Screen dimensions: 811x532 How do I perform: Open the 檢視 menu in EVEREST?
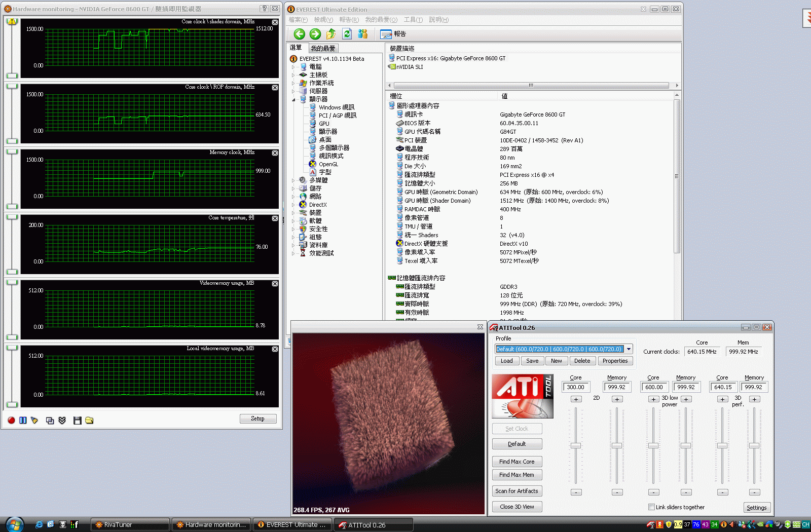click(323, 20)
